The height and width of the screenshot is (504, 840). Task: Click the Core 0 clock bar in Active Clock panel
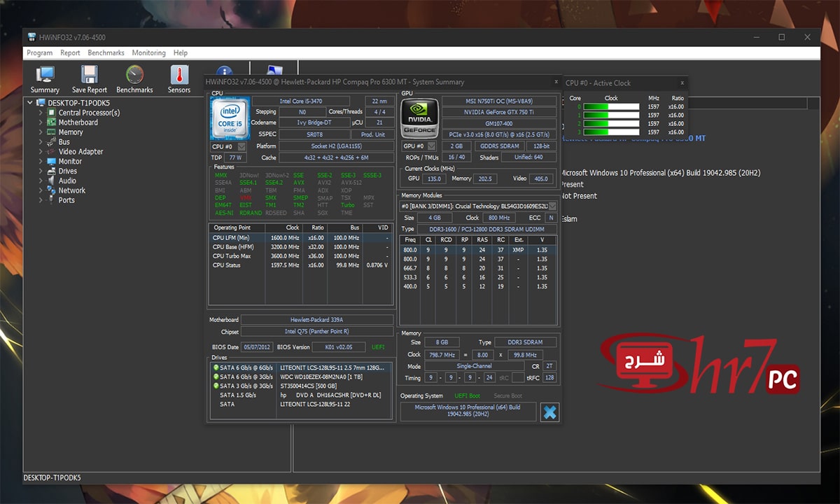(x=612, y=106)
